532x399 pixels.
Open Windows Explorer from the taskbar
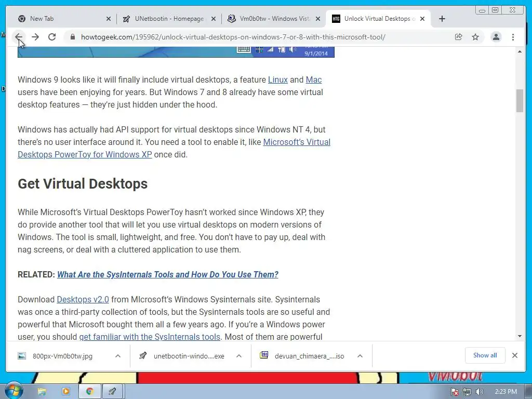(x=42, y=392)
